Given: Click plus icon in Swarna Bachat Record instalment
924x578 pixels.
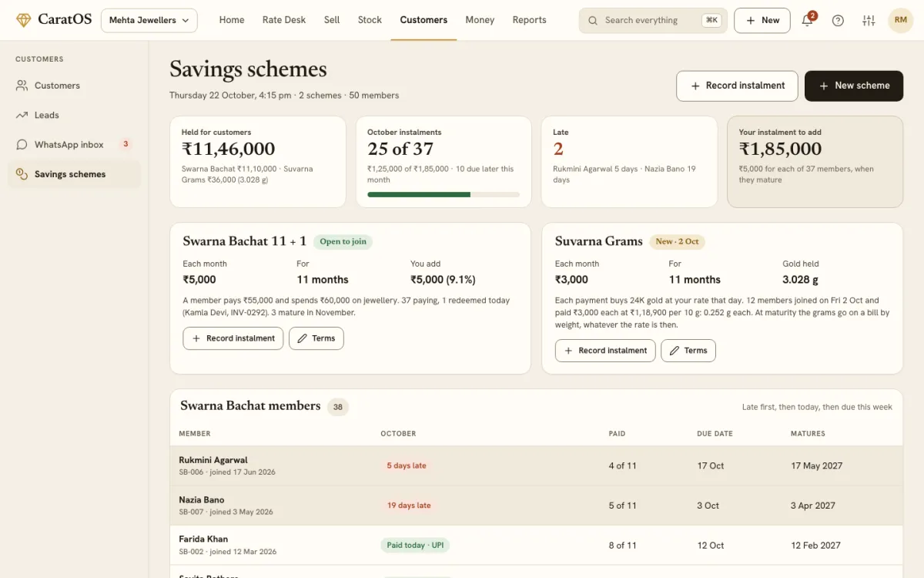Looking at the screenshot, I should click(196, 338).
